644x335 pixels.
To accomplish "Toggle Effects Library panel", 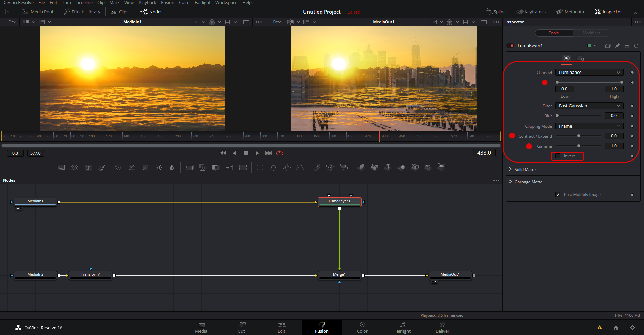I will [x=82, y=12].
